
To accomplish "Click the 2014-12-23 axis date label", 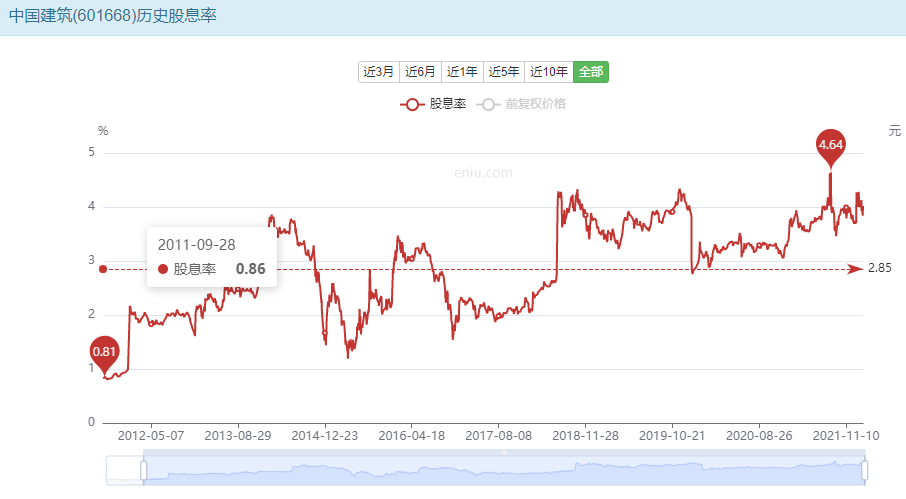I will (x=325, y=436).
